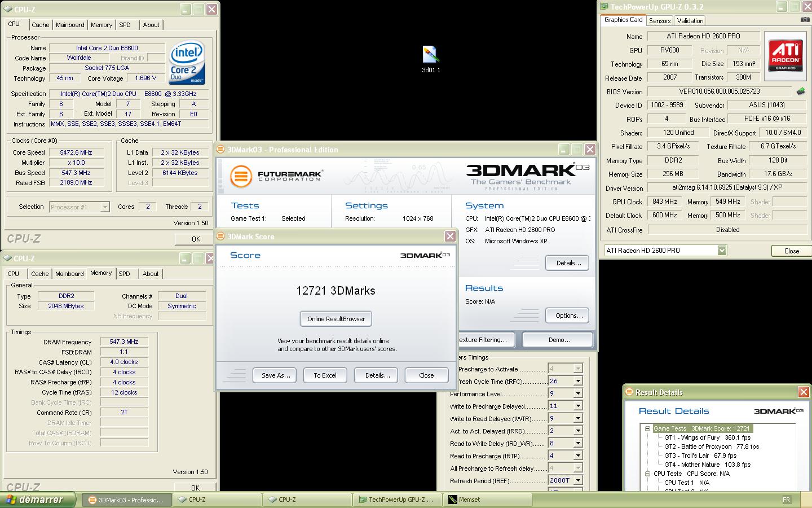Select the Graphics Card tab in GPU-Z
Viewport: 812px width, 508px height.
[623, 20]
